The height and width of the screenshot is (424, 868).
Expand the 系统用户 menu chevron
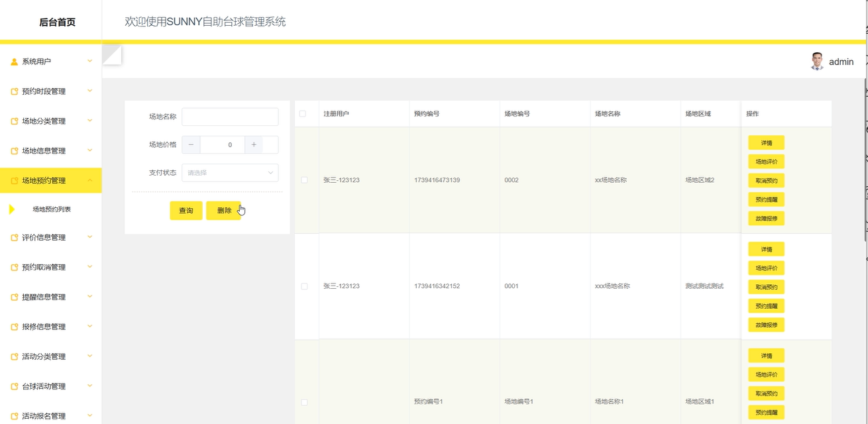(90, 61)
